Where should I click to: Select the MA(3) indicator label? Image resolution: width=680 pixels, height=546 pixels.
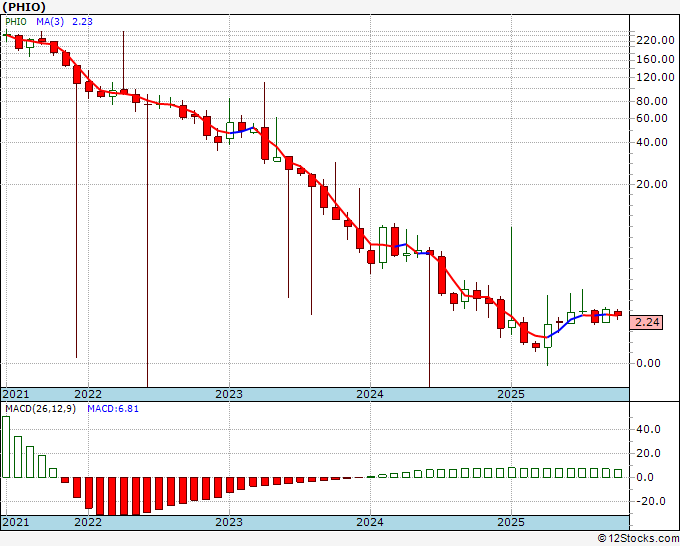[50, 22]
